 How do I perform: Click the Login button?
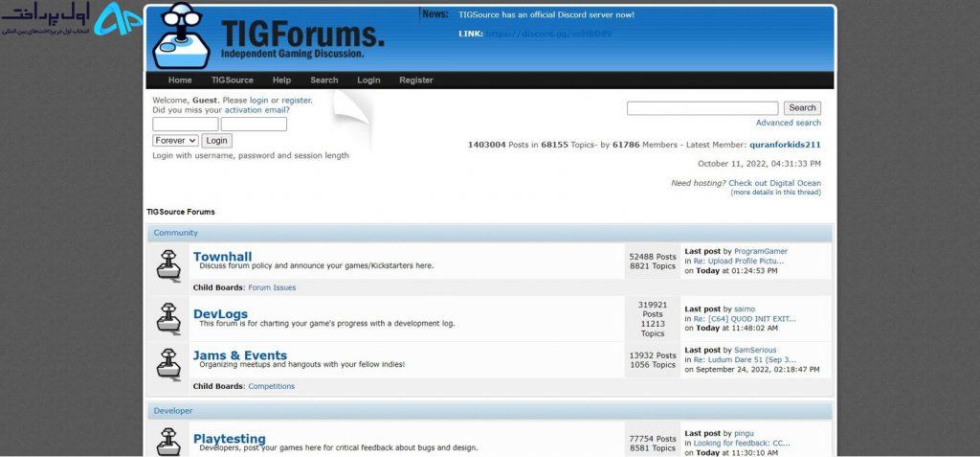(217, 141)
